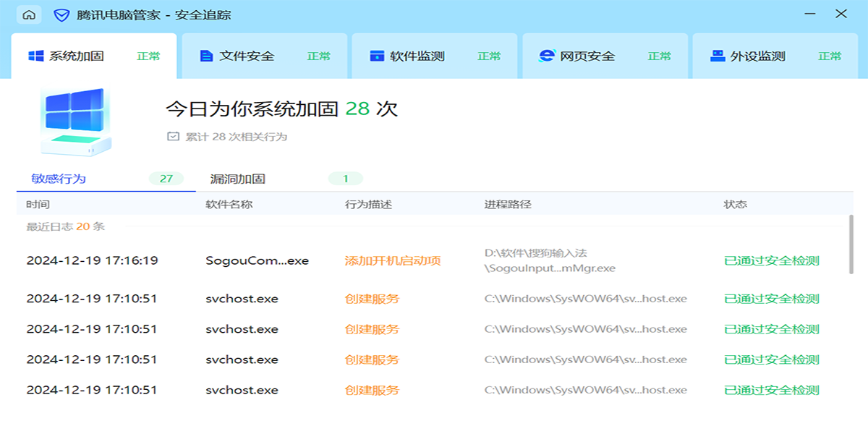Click 添加开机启动项 behavior description link
Image resolution: width=868 pixels, height=434 pixels.
coord(393,260)
